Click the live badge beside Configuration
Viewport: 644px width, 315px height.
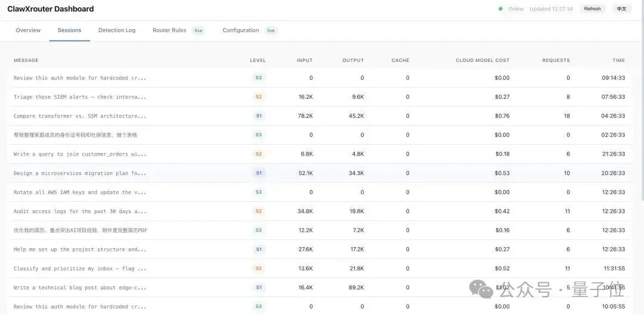271,30
